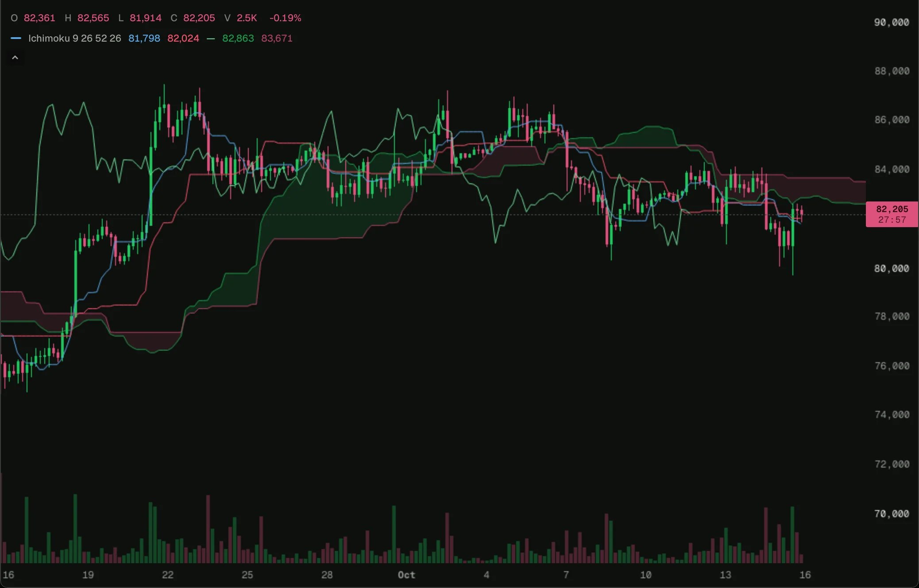
Task: Select the Ichimoku 9 26 52 26 indicator label
Action: coord(75,39)
